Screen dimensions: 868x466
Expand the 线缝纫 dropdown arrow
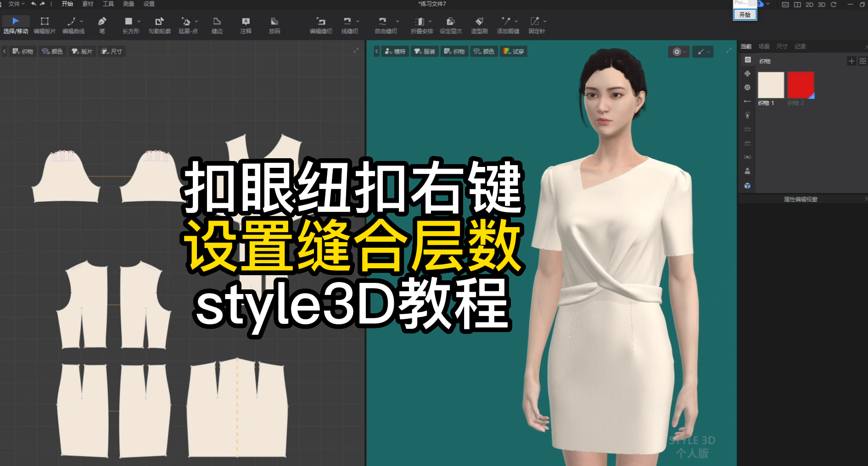click(x=358, y=21)
